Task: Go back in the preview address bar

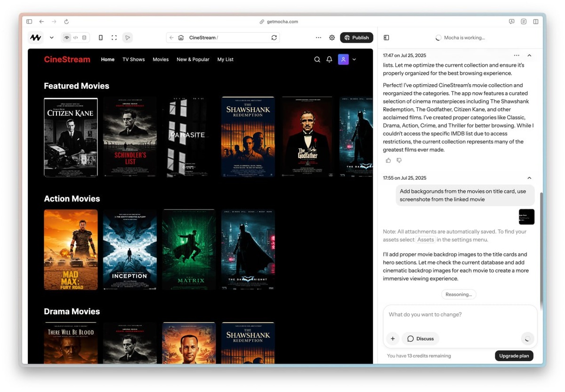Action: (171, 38)
